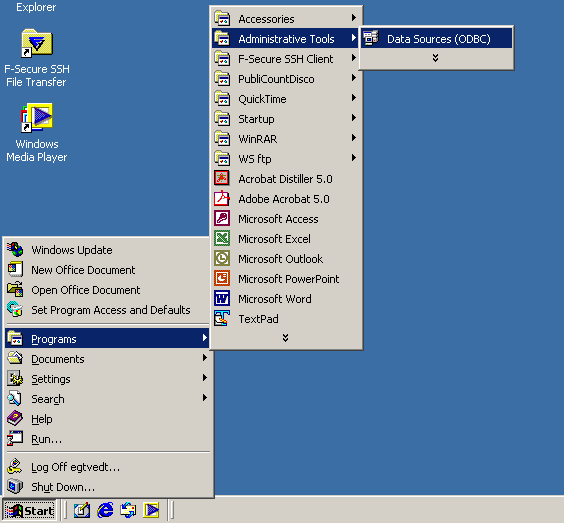Click Set Program Access and Defaults icon
The width and height of the screenshot is (564, 523).
[x=15, y=309]
